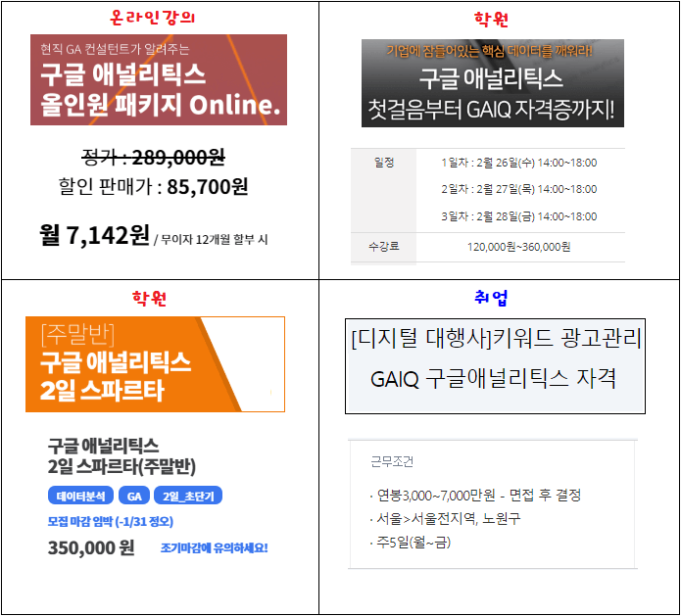681x616 pixels.
Task: Click the 조기마감에 유의하세요! notice
Action: [x=215, y=547]
